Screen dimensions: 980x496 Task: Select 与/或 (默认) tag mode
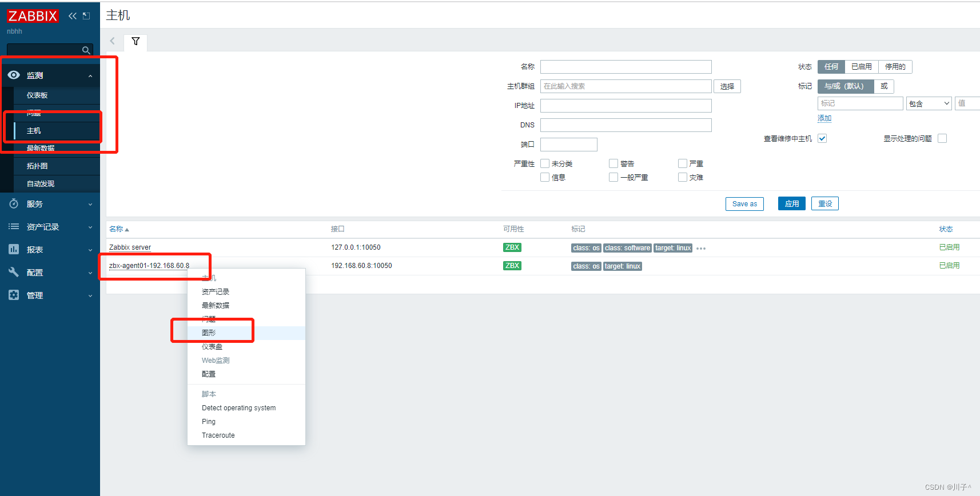click(846, 86)
